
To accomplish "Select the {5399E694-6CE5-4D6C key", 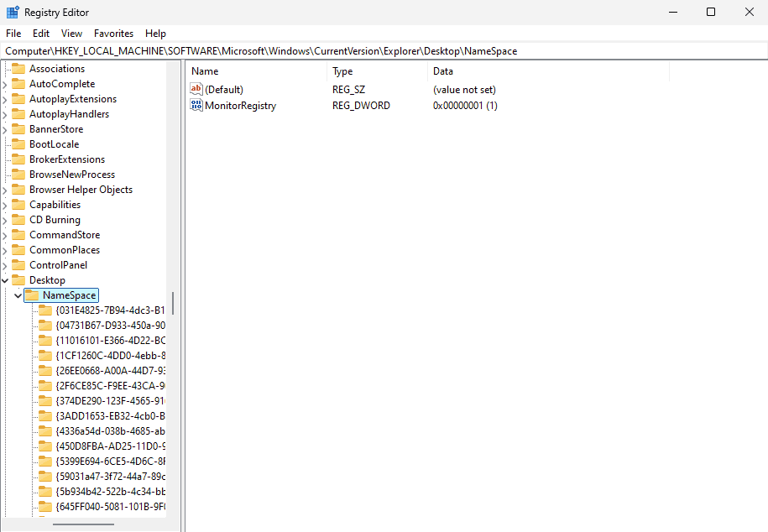I will pyautogui.click(x=111, y=462).
